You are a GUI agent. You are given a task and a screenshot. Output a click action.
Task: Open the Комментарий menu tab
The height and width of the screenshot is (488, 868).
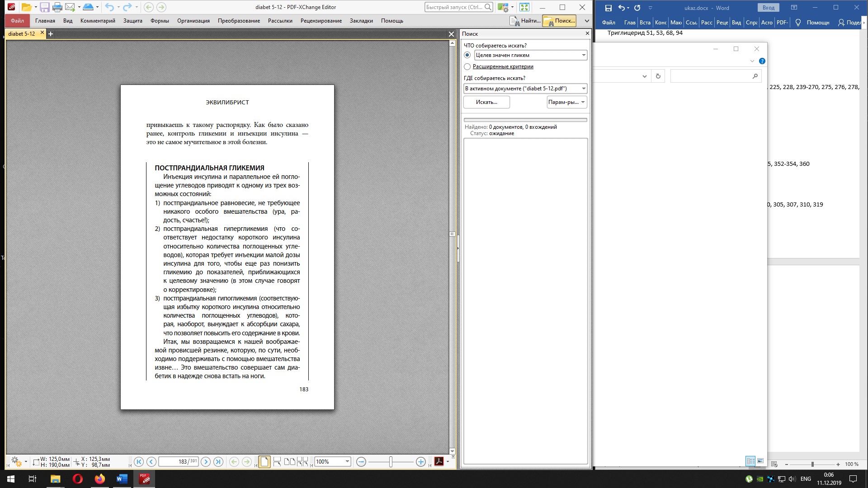pos(98,21)
